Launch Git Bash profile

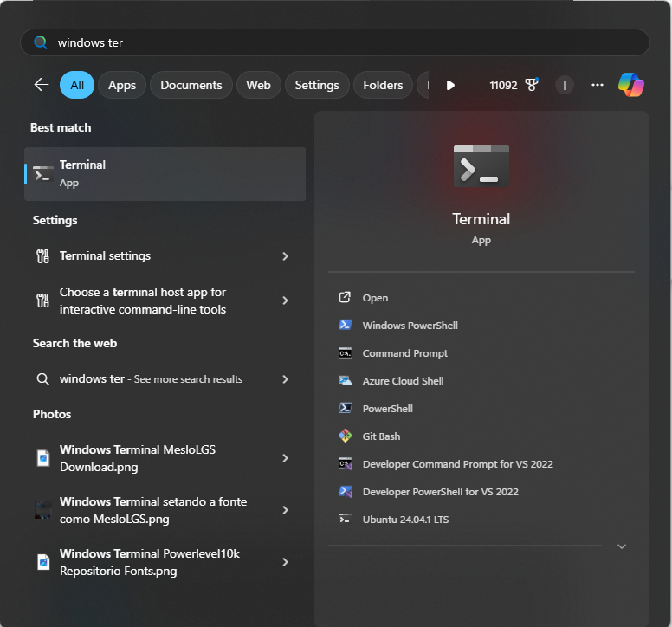point(481,436)
